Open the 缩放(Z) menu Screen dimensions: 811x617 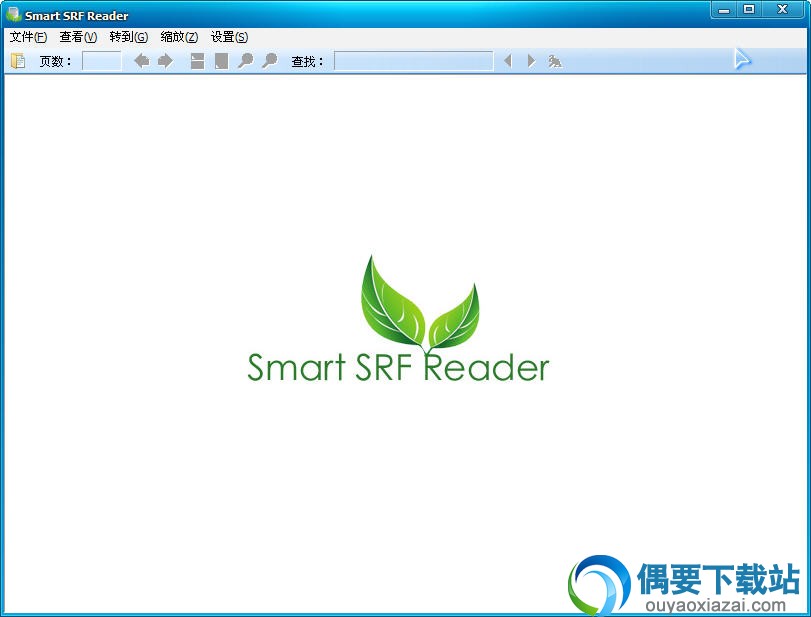179,37
